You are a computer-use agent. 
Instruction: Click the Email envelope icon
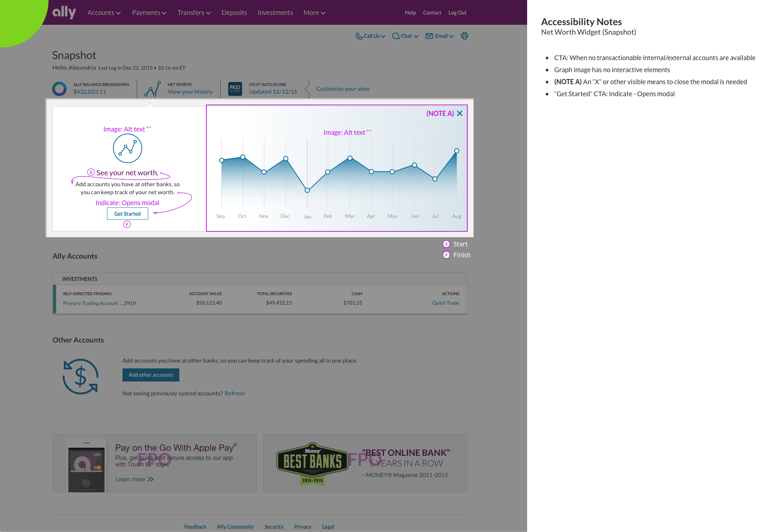tap(429, 36)
